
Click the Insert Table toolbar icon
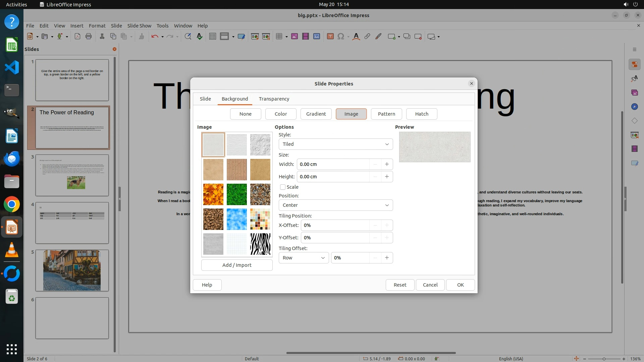coord(279,37)
